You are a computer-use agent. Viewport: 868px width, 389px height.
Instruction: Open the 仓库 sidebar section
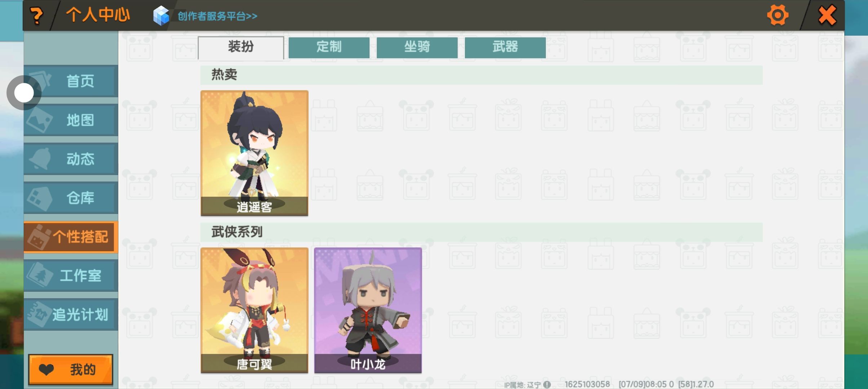point(71,198)
